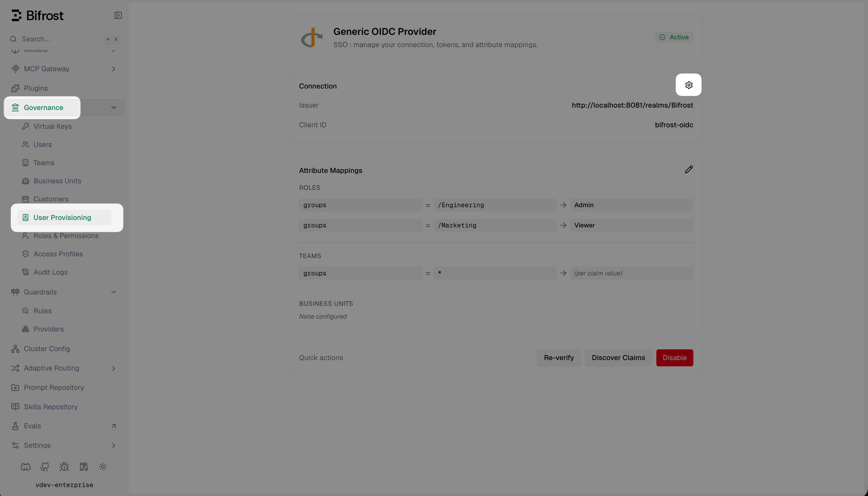Click the Discover Claims button
The height and width of the screenshot is (496, 868).
618,358
